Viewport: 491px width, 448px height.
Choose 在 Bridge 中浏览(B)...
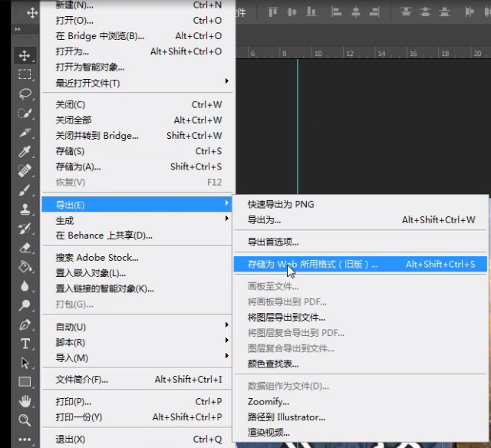[x=138, y=36]
